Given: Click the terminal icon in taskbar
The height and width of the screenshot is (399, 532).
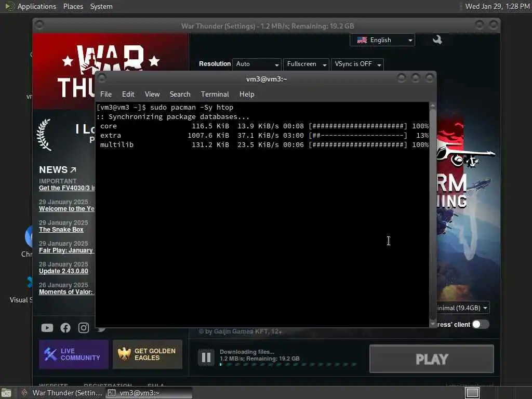Looking at the screenshot, I should point(112,393).
